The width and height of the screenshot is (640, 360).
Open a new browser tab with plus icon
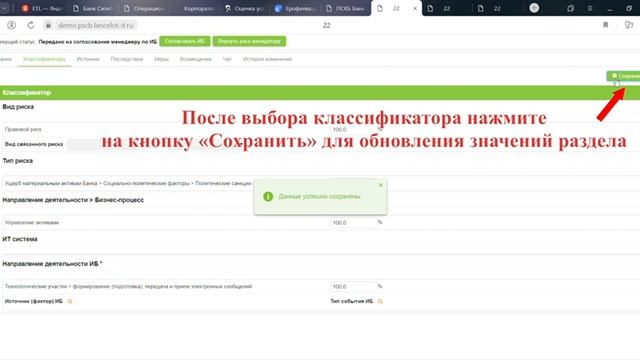click(x=534, y=8)
